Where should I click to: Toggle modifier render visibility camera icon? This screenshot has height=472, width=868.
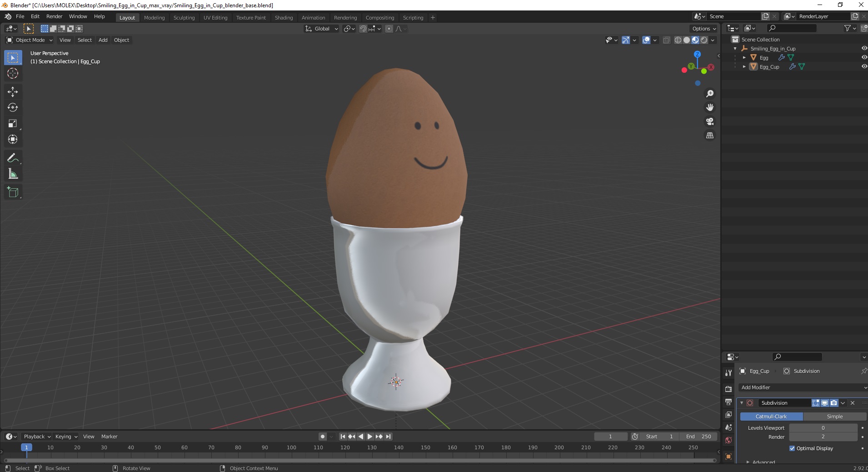coord(834,403)
